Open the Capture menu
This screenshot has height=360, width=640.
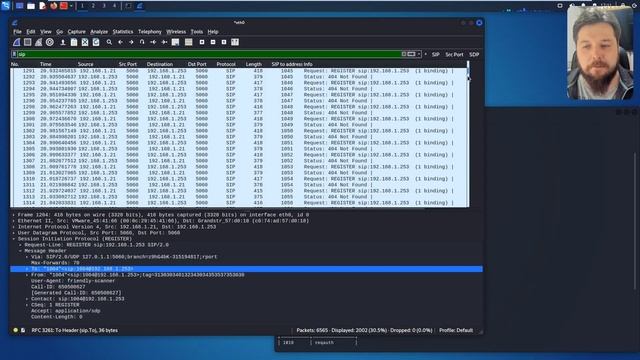(77, 32)
